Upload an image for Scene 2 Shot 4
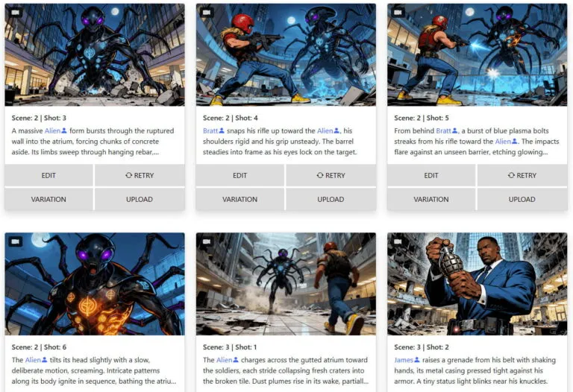This screenshot has width=573, height=392. pyautogui.click(x=331, y=199)
